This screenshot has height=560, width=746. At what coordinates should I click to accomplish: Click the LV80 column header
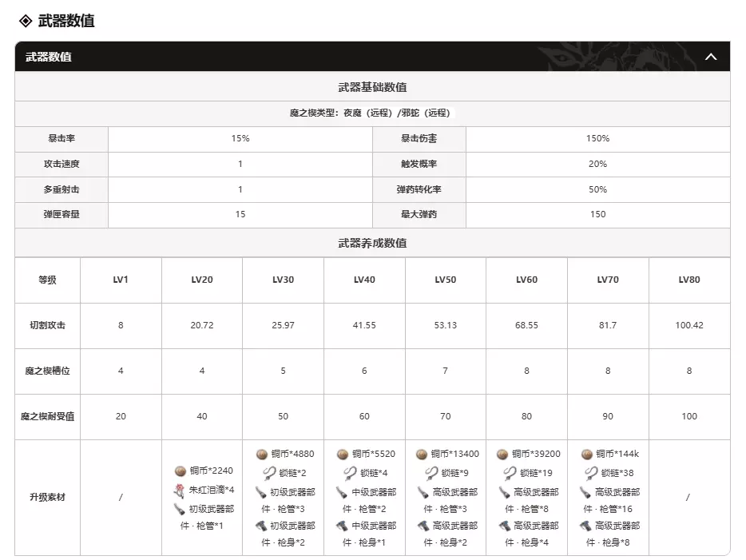click(689, 280)
